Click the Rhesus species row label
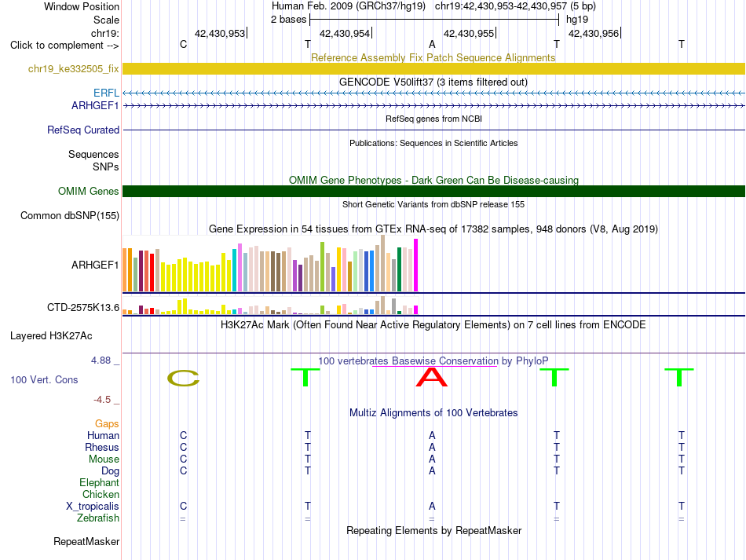This screenshot has height=560, width=746. click(x=102, y=447)
